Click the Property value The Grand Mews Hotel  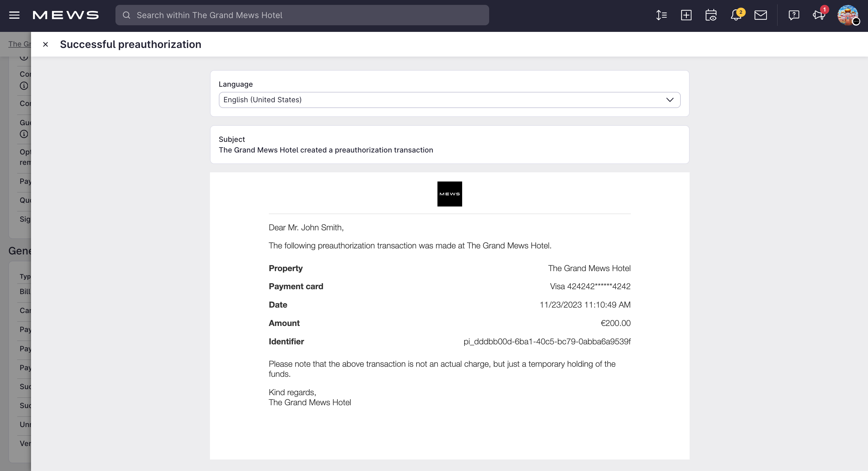pyautogui.click(x=589, y=269)
